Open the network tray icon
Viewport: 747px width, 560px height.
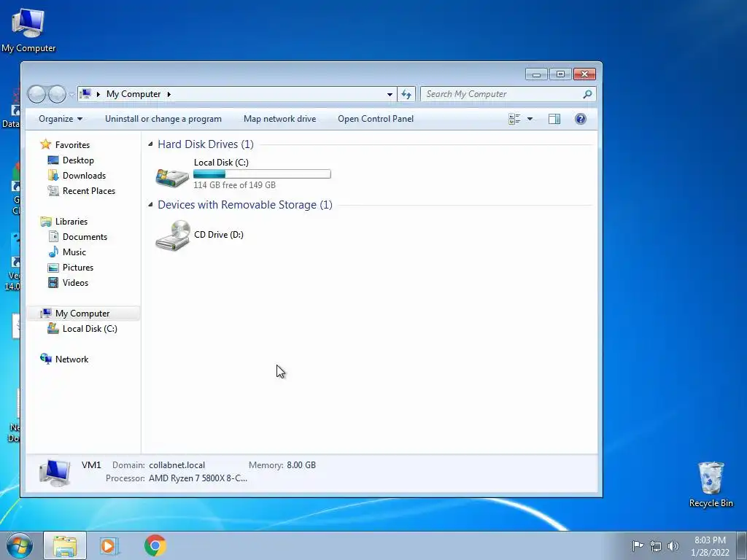[656, 545]
